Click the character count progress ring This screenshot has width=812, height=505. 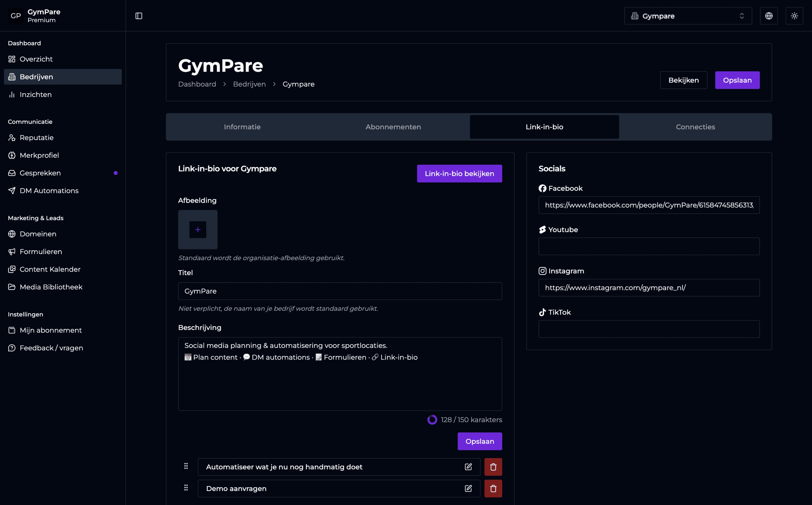pos(432,420)
